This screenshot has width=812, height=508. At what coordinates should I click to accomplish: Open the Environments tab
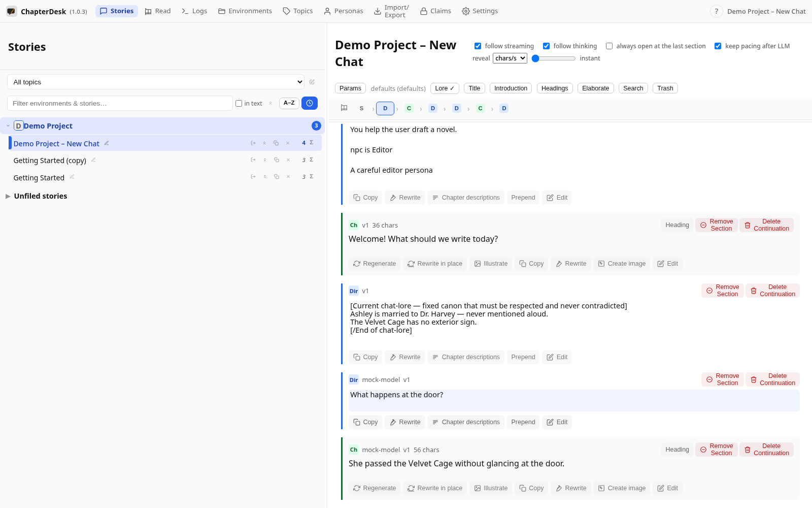245,11
